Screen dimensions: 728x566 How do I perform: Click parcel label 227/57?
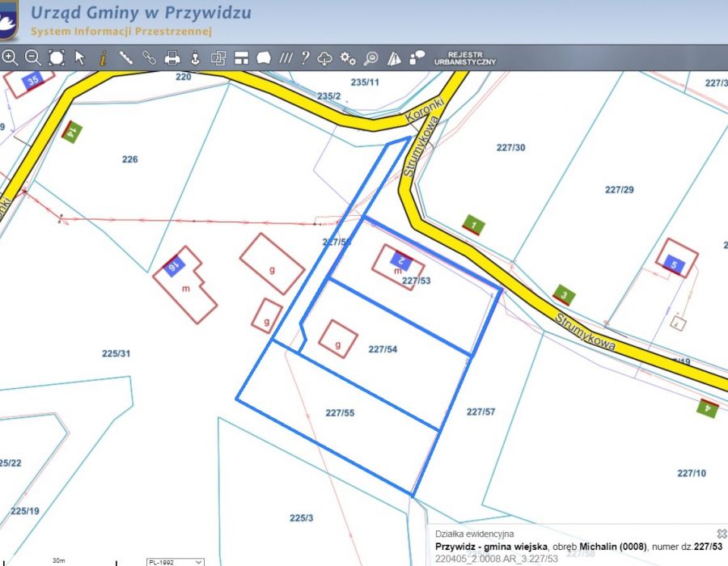pos(481,412)
